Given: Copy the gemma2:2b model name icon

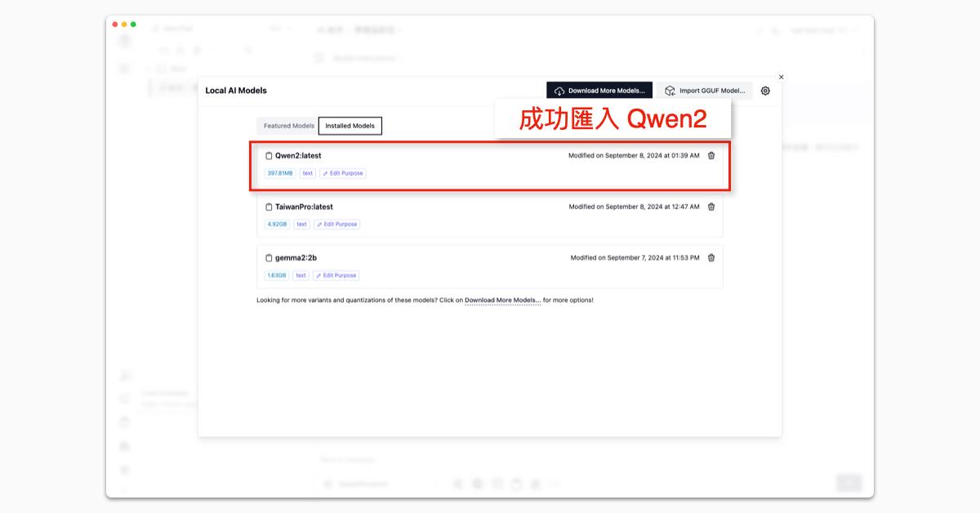Looking at the screenshot, I should tap(269, 257).
